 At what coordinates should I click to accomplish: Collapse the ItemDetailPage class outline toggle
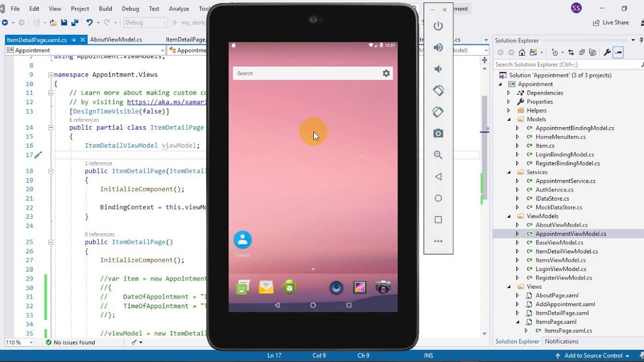click(x=51, y=128)
